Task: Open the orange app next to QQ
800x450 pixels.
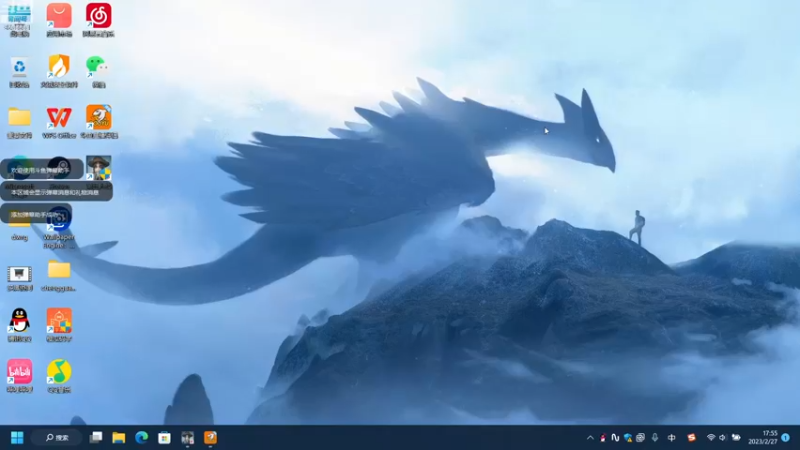Action: click(59, 320)
